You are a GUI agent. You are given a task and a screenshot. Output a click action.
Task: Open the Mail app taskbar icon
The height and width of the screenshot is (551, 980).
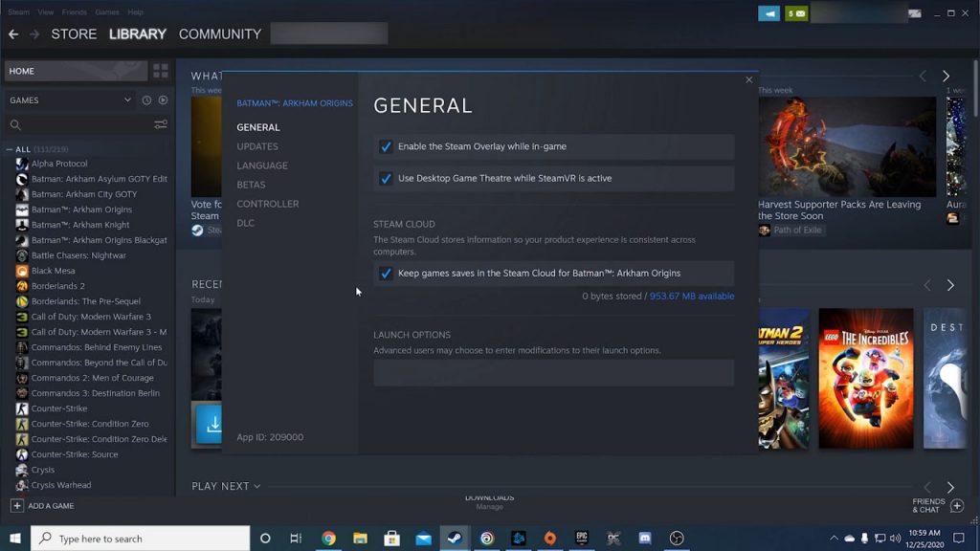[x=423, y=538]
